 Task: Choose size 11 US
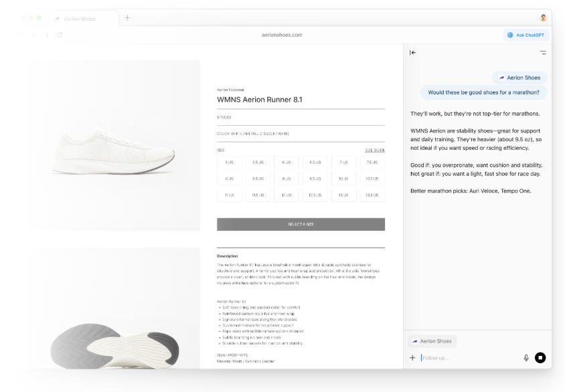(x=229, y=195)
